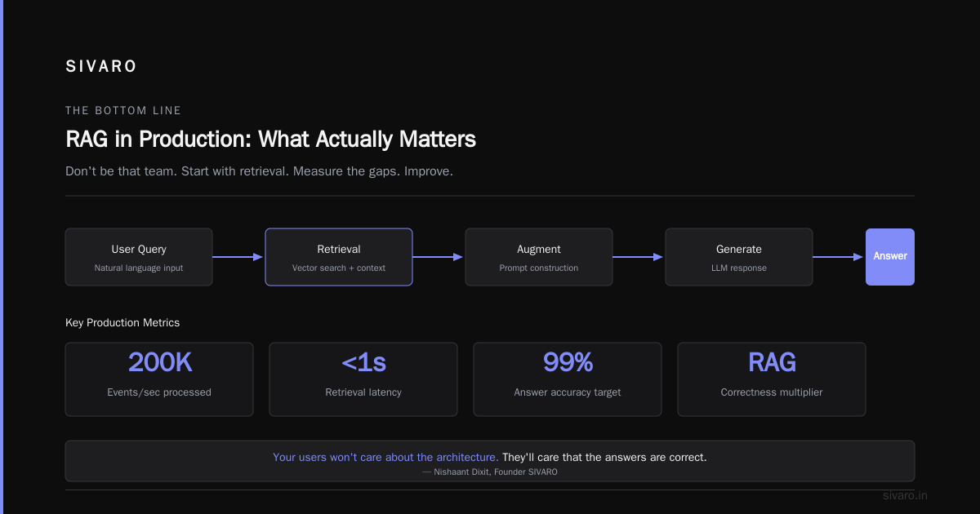Screen dimensions: 980x514
Task: Click the Generate LLM response box
Action: click(739, 257)
